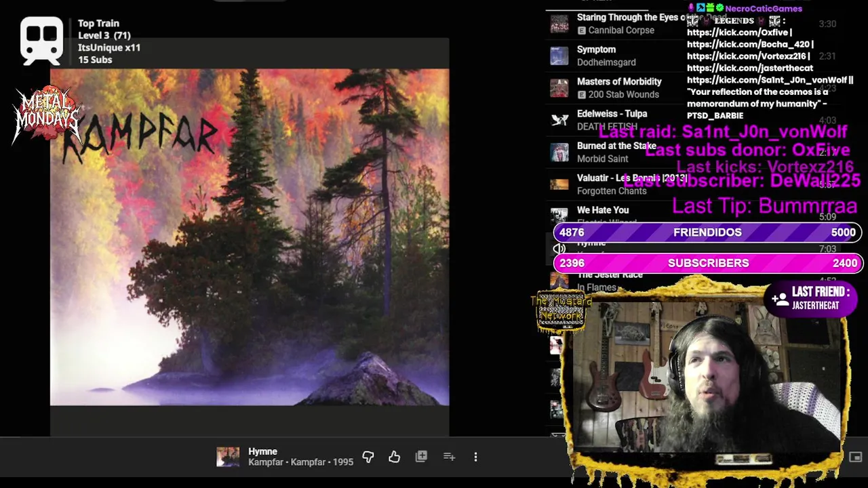Image resolution: width=868 pixels, height=488 pixels.
Task: Click the mini-player icon at bottom right
Action: pos(855,457)
